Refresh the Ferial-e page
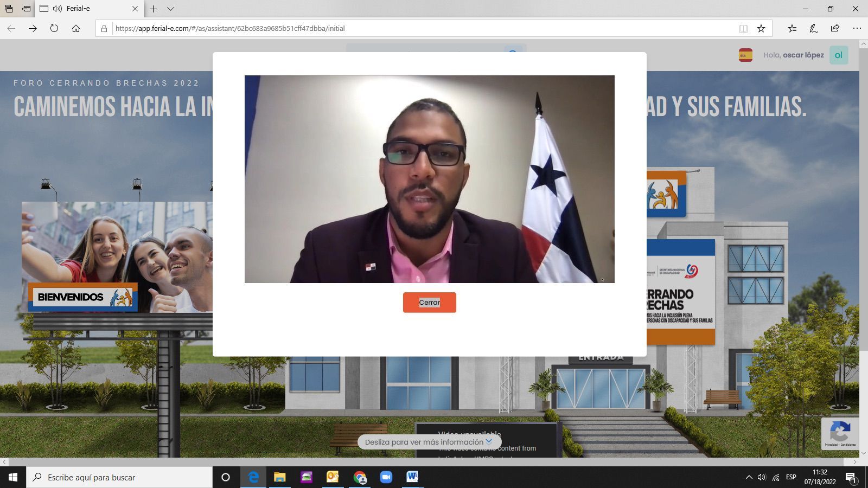The image size is (868, 488). (x=54, y=28)
